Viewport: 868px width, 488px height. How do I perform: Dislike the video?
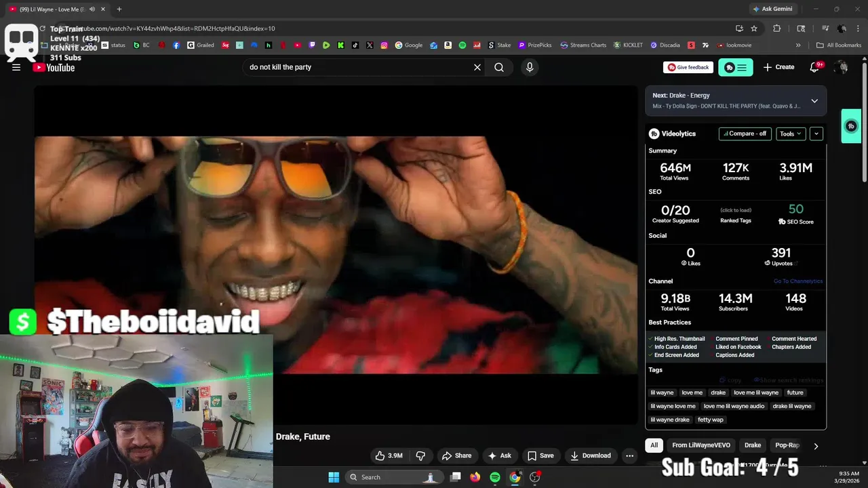point(420,455)
